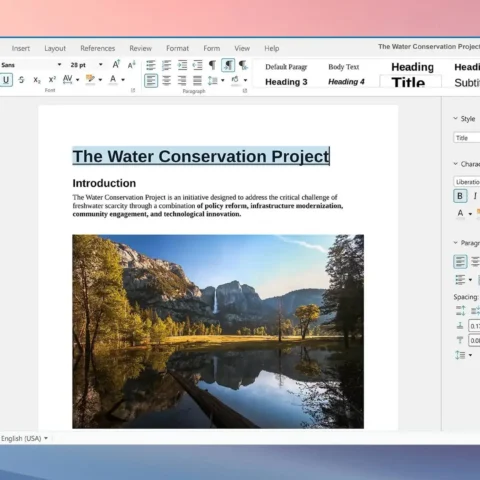Click the sidebar Title style field

[x=467, y=138]
